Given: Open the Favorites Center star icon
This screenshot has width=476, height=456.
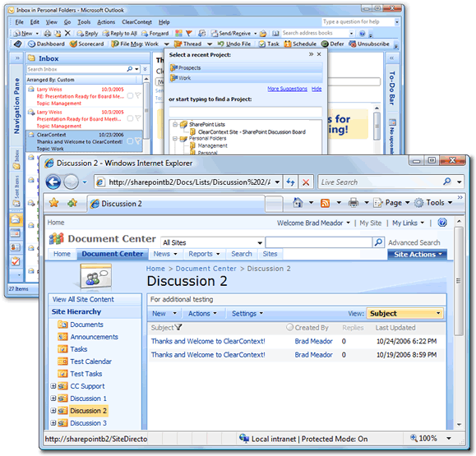Looking at the screenshot, I should pyautogui.click(x=53, y=203).
